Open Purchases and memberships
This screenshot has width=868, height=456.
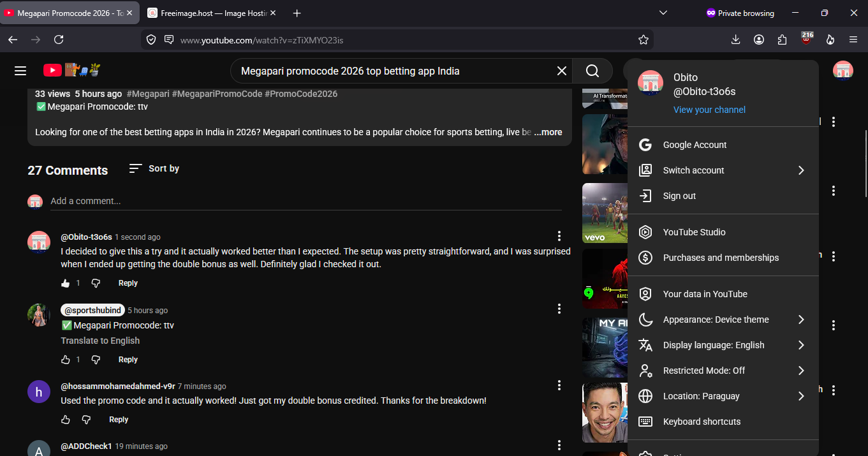click(723, 258)
